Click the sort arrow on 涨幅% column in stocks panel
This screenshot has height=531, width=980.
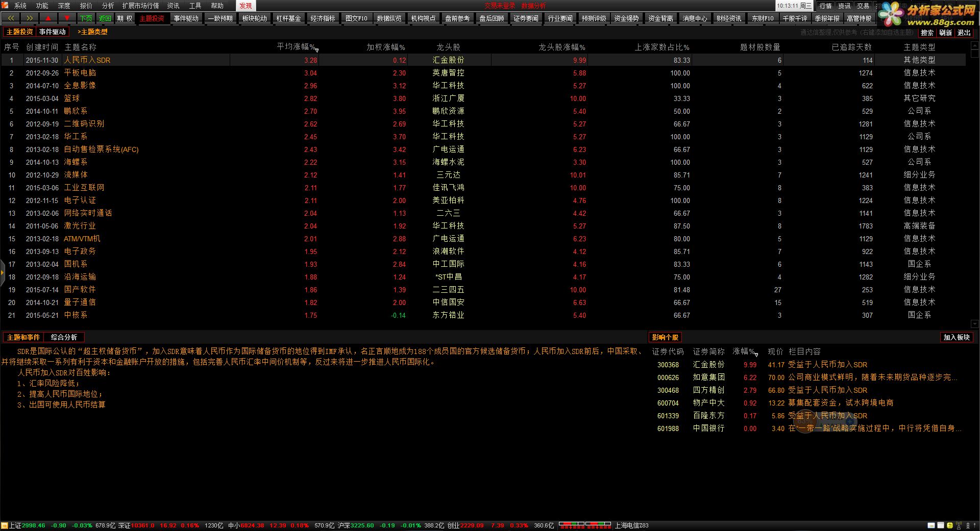756,354
